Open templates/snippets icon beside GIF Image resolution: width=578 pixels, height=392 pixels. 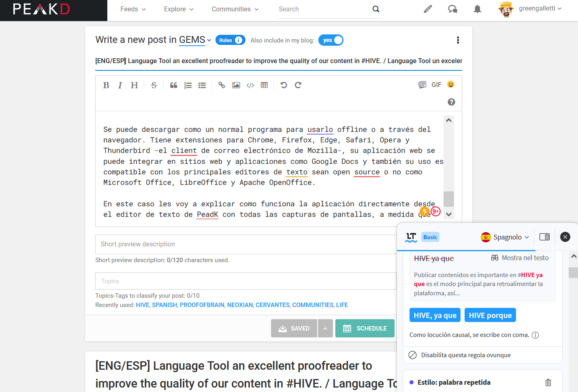422,85
